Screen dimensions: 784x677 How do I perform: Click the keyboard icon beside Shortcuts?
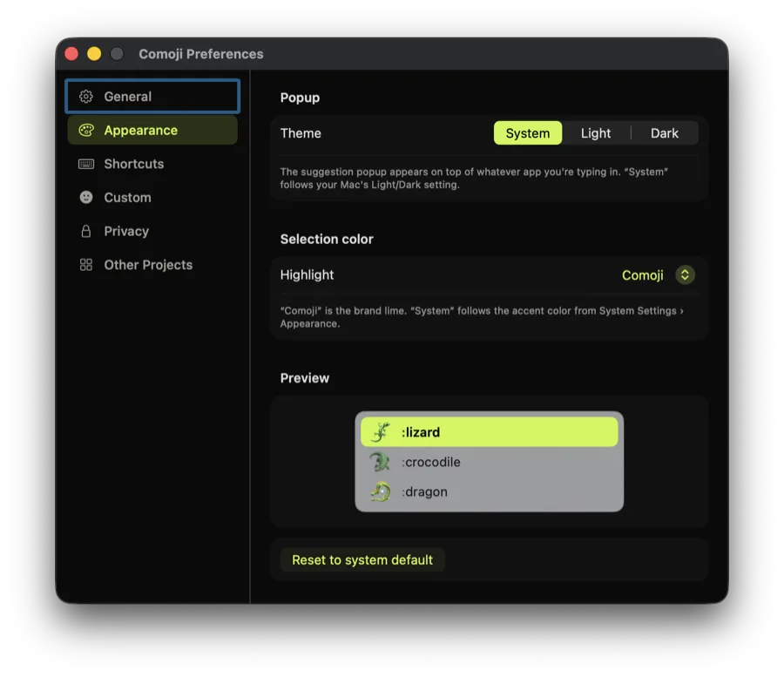(86, 164)
